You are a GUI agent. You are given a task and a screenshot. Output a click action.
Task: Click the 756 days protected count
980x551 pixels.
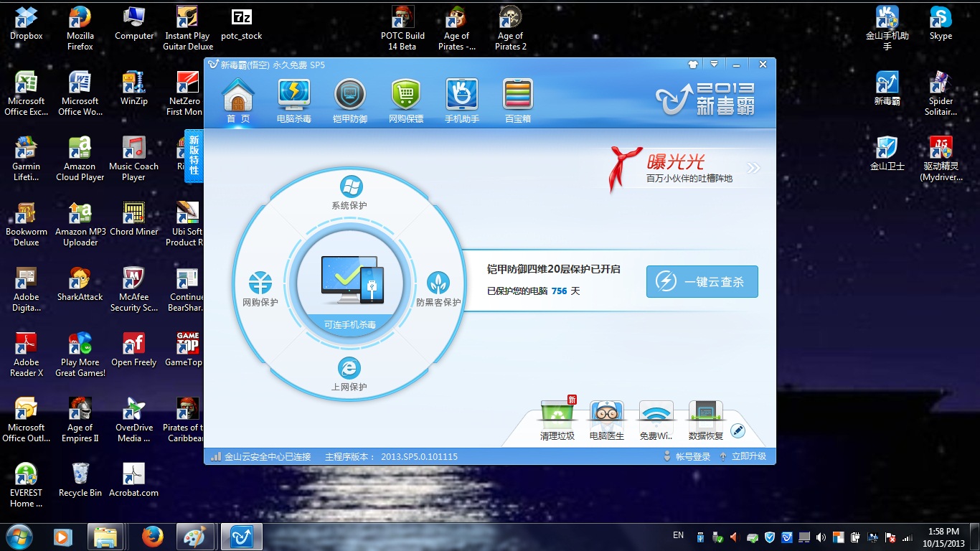click(x=559, y=291)
